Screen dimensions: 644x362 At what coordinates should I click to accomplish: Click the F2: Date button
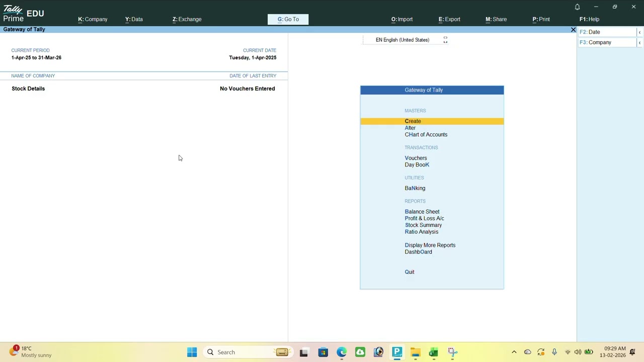click(607, 32)
